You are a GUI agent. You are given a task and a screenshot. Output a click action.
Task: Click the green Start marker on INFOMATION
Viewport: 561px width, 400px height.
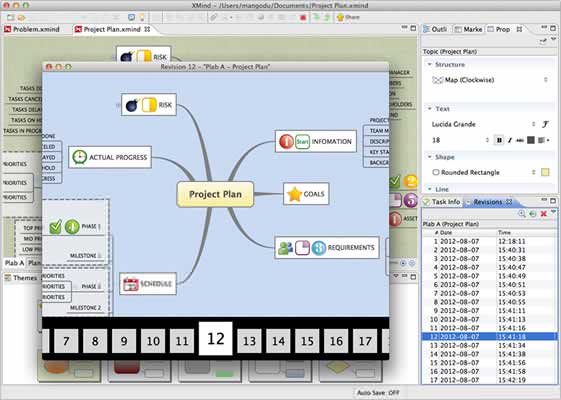[302, 142]
